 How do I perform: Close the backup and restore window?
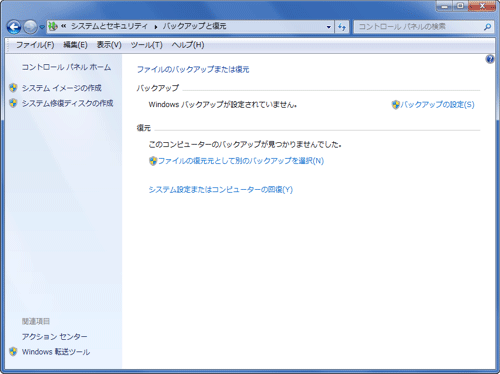point(482,6)
